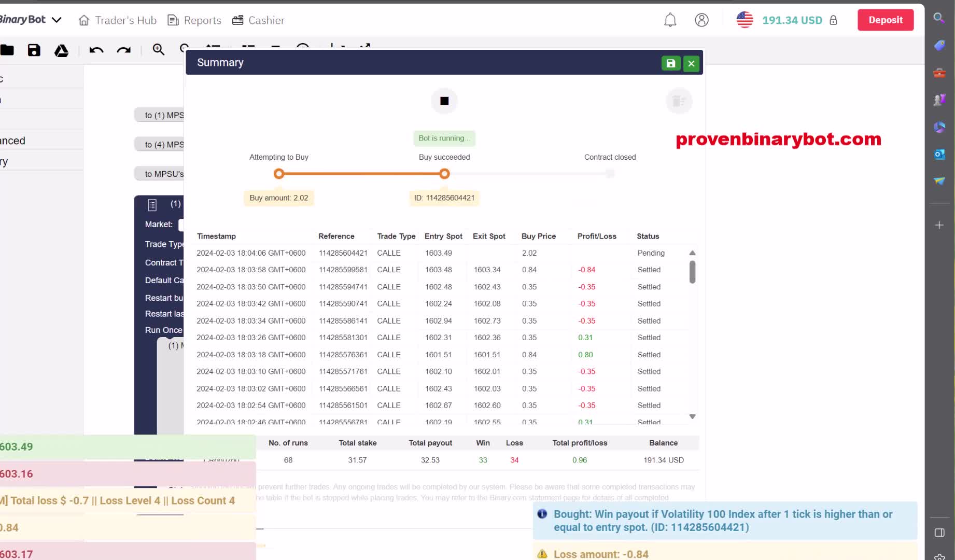
Task: Click the Deposit button
Action: (x=885, y=20)
